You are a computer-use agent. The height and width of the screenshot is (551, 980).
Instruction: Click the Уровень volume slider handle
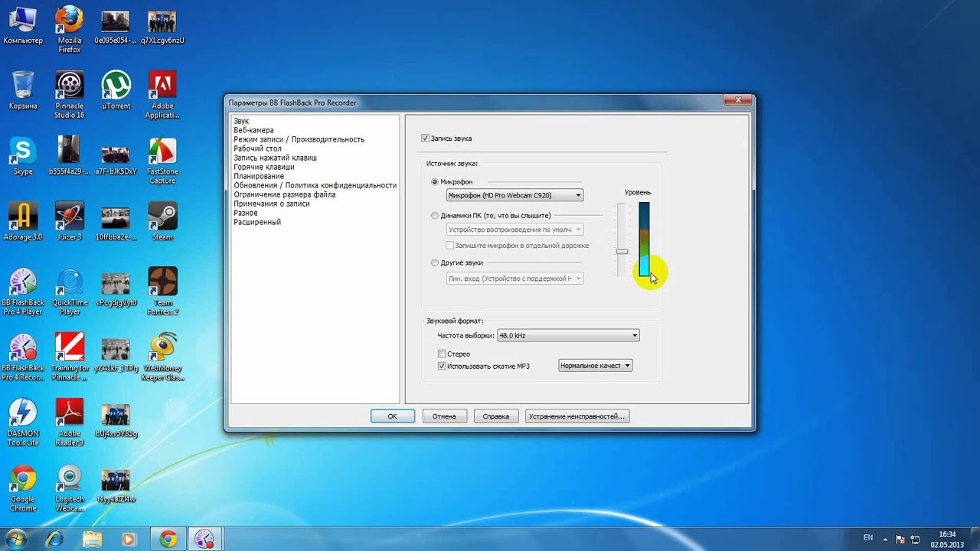[622, 252]
